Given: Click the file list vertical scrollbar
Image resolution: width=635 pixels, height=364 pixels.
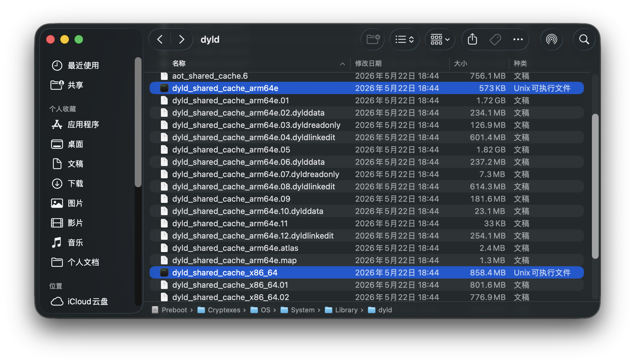Looking at the screenshot, I should click(x=595, y=186).
